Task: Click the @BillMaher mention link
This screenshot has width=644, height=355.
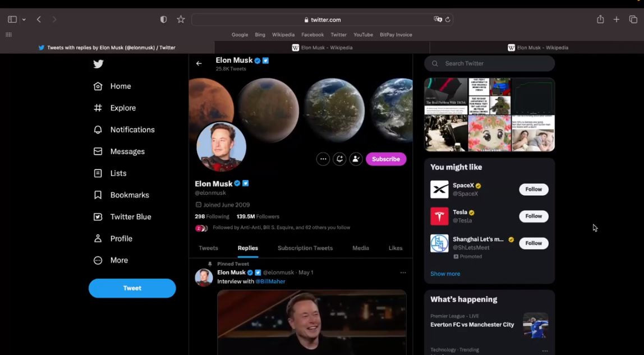Action: (270, 282)
